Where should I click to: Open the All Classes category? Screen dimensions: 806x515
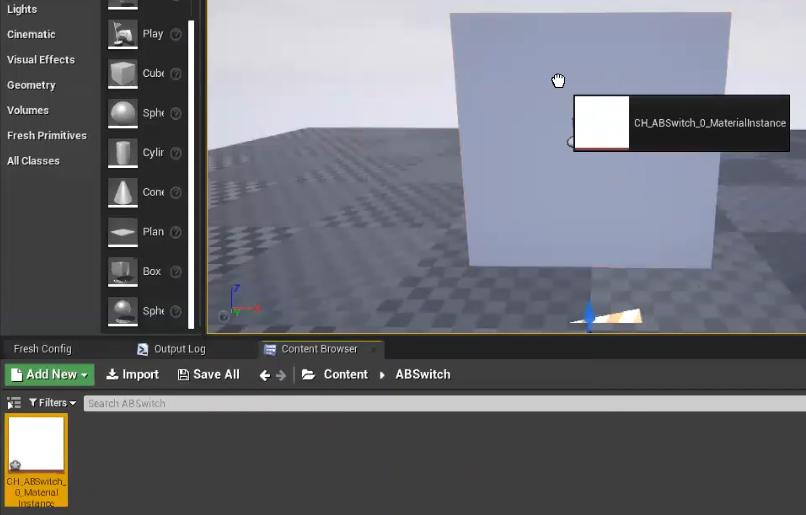tap(33, 161)
